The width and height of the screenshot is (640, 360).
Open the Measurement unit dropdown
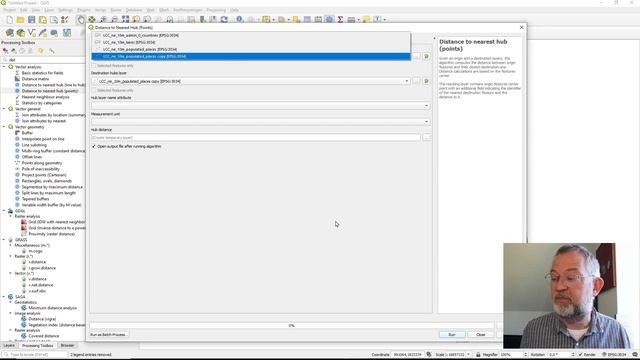click(260, 122)
